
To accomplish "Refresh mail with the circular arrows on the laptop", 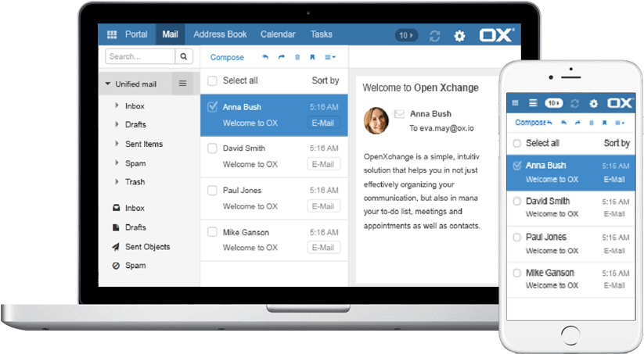I will 434,36.
